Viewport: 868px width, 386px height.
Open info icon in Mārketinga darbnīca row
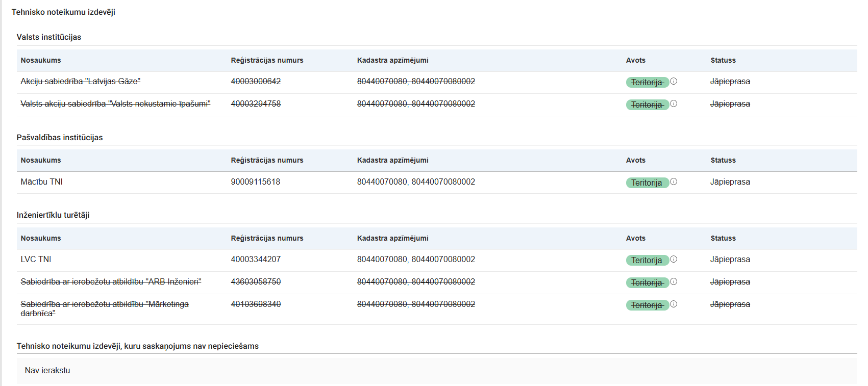tap(674, 304)
